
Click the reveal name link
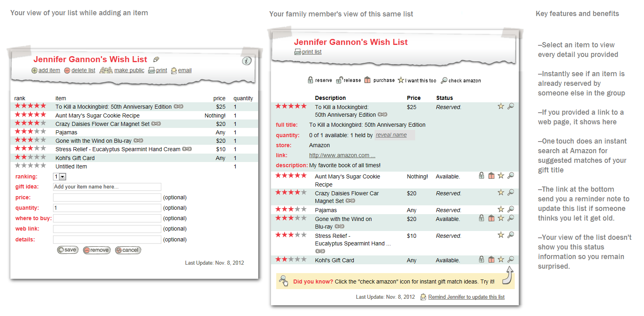[391, 135]
